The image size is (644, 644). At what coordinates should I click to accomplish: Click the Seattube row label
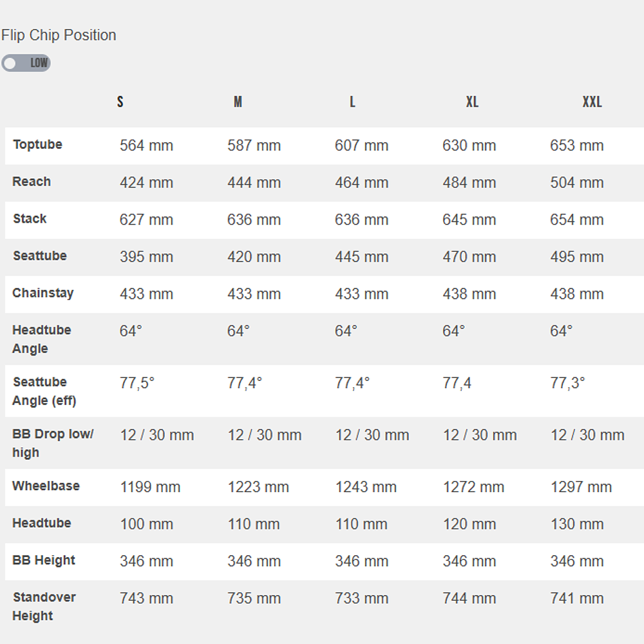click(40, 256)
